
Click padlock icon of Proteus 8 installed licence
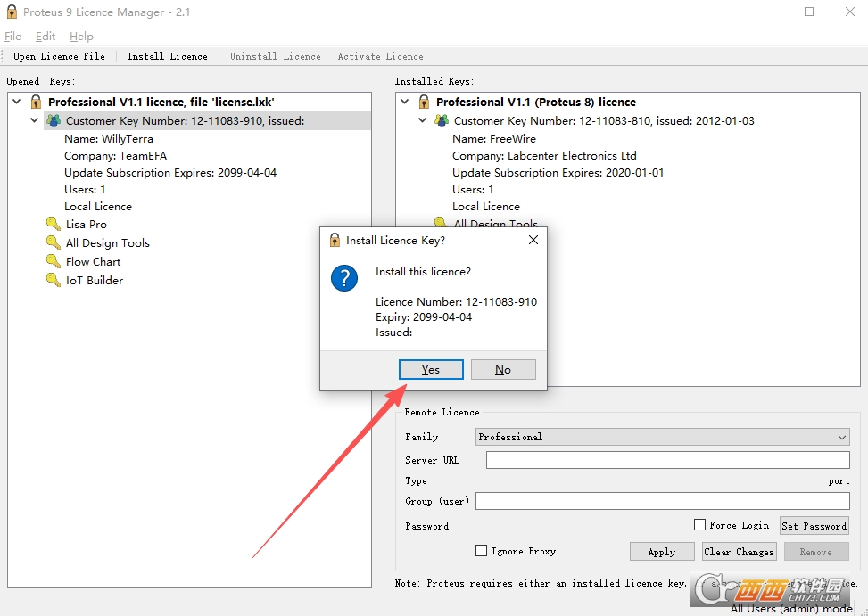point(424,102)
